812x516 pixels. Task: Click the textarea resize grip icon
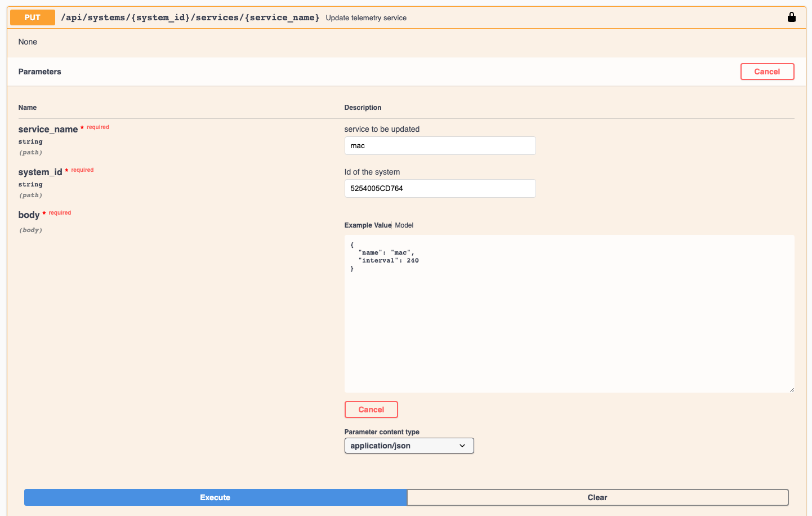(x=792, y=390)
